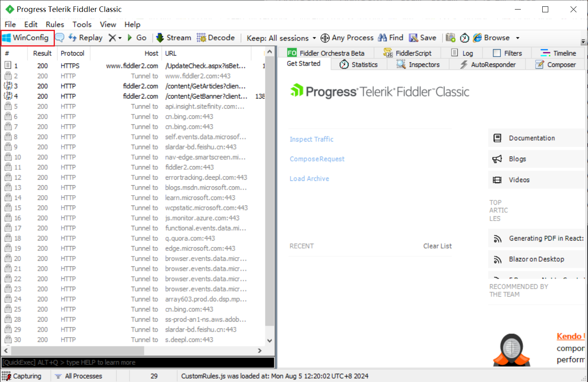Click Clear List in Recent section
The image size is (588, 382).
click(x=437, y=246)
